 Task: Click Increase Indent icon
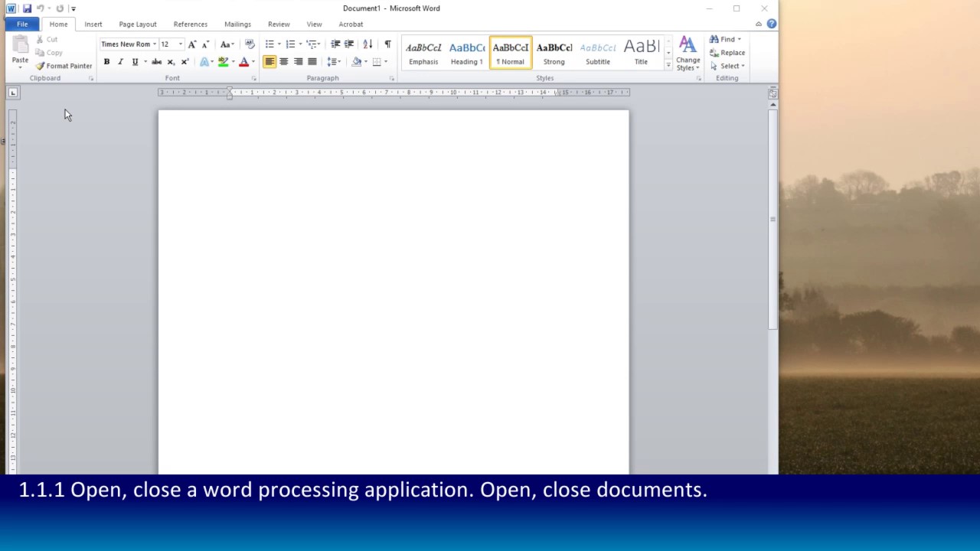[349, 44]
